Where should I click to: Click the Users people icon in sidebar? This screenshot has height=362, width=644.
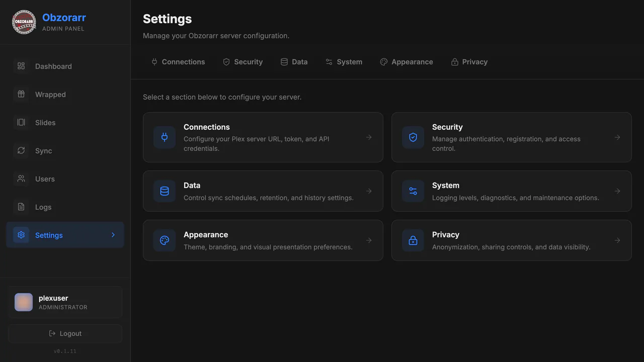pos(21,178)
